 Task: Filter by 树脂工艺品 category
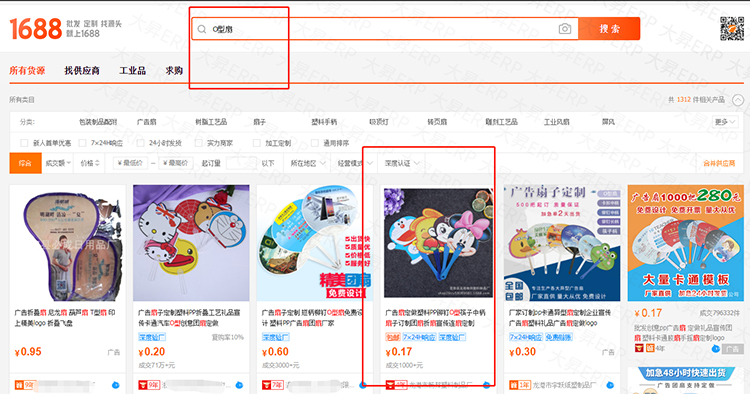pyautogui.click(x=211, y=122)
